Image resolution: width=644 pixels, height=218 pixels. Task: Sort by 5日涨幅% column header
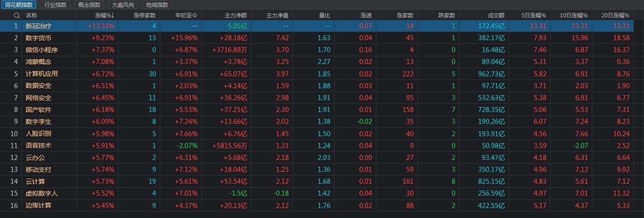tap(534, 16)
